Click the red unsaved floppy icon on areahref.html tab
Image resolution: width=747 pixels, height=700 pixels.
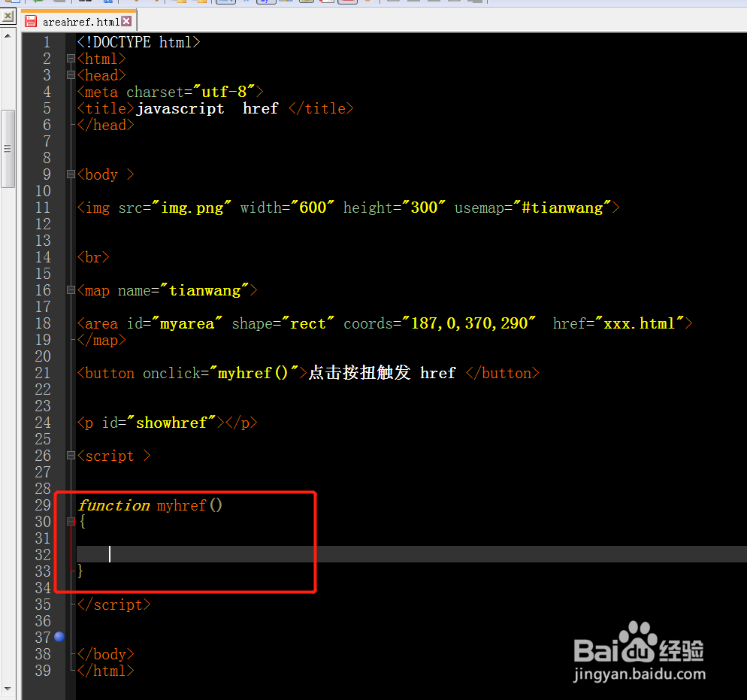[x=31, y=22]
